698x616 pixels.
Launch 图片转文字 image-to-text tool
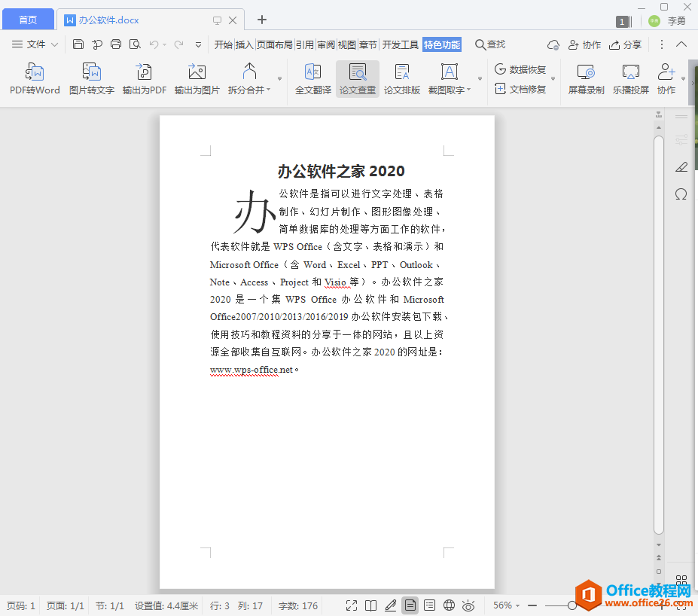(x=92, y=79)
